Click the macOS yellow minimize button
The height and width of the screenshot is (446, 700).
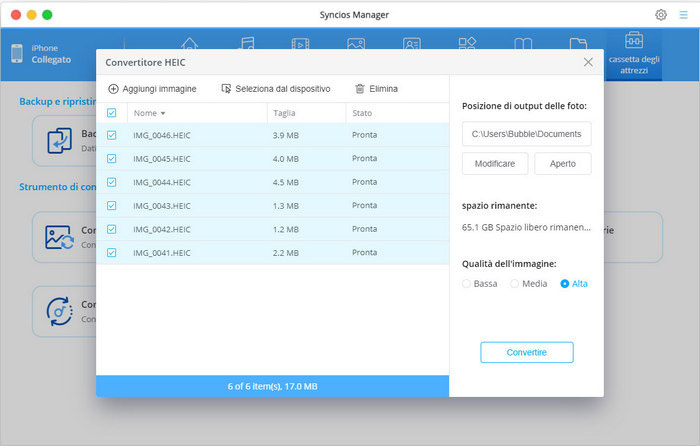click(32, 15)
